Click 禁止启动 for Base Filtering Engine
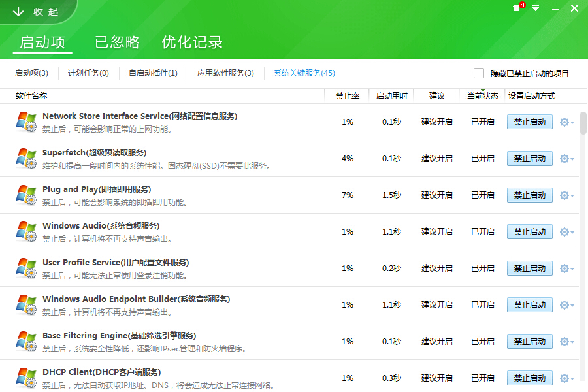588x392 pixels. (x=529, y=341)
